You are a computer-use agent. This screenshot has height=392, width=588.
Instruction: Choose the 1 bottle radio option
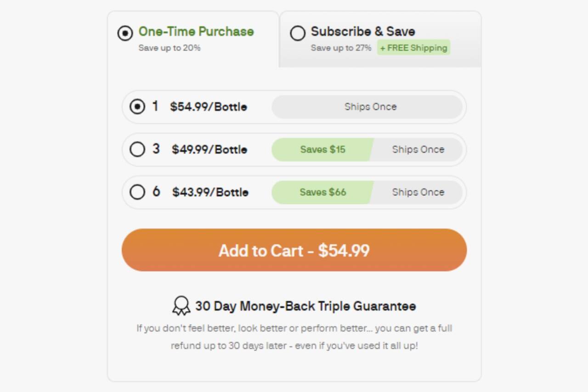pos(137,107)
